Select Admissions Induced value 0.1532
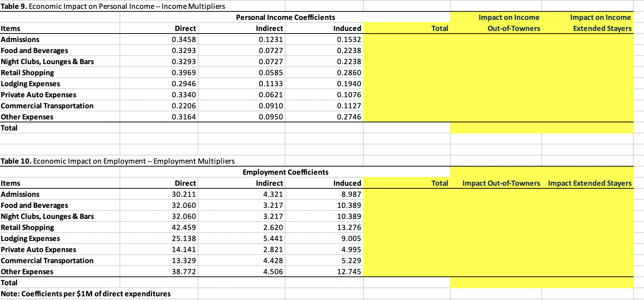644x300 pixels. 349,39
